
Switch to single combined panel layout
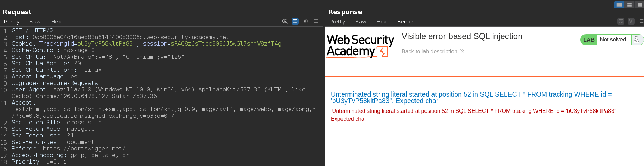point(640,5)
